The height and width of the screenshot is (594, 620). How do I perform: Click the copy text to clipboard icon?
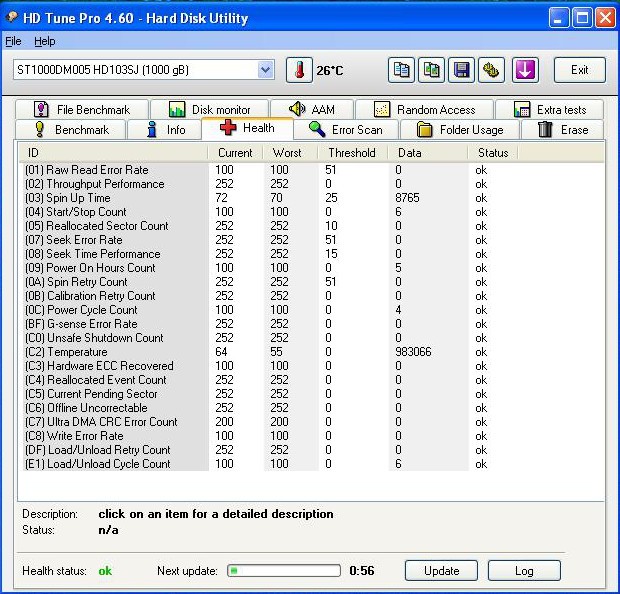pyautogui.click(x=401, y=70)
